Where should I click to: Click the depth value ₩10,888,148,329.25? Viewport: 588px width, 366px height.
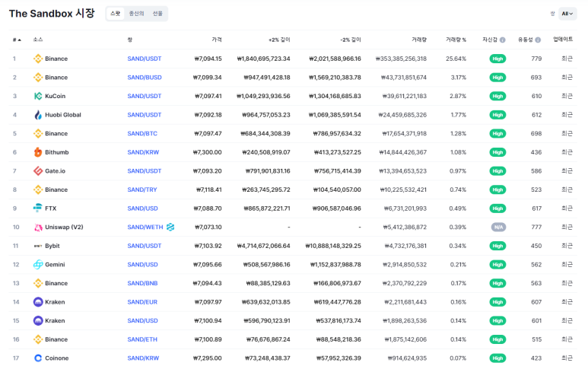click(333, 246)
